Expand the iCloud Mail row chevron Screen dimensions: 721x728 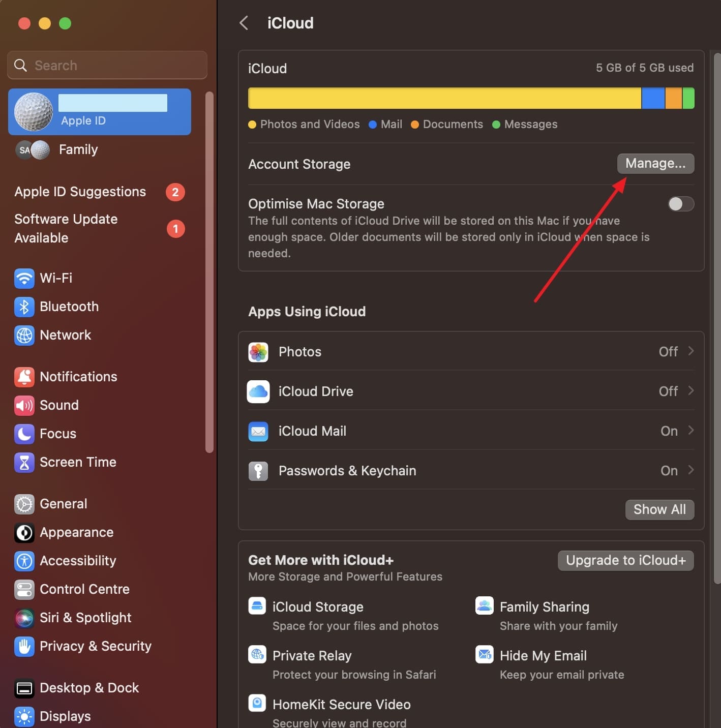(x=691, y=431)
